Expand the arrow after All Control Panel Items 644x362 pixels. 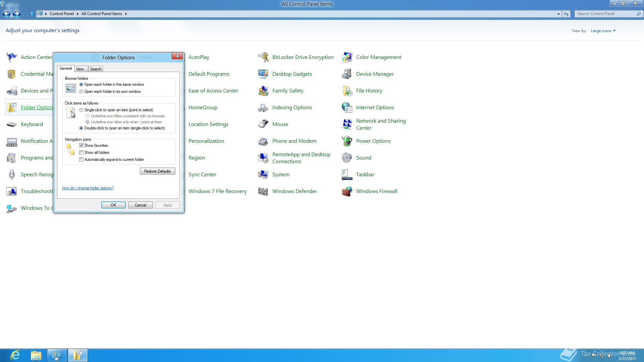tap(126, 14)
